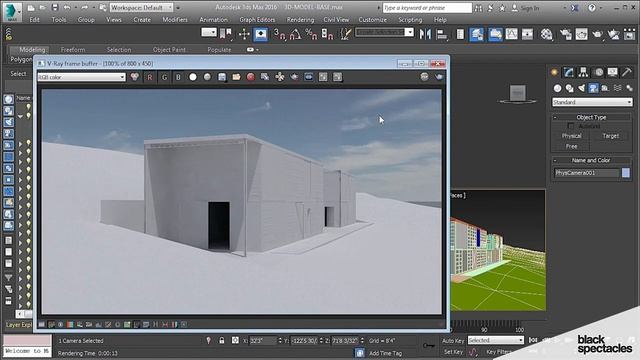The height and width of the screenshot is (360, 640).
Task: Toggle the Selection Lock padlock icon
Action: coord(222,340)
